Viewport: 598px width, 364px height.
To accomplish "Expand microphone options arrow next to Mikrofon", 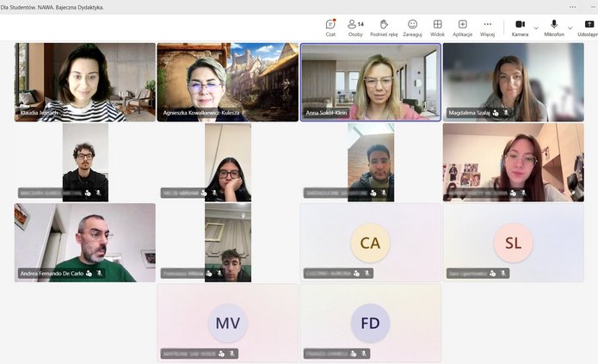I will click(x=570, y=28).
